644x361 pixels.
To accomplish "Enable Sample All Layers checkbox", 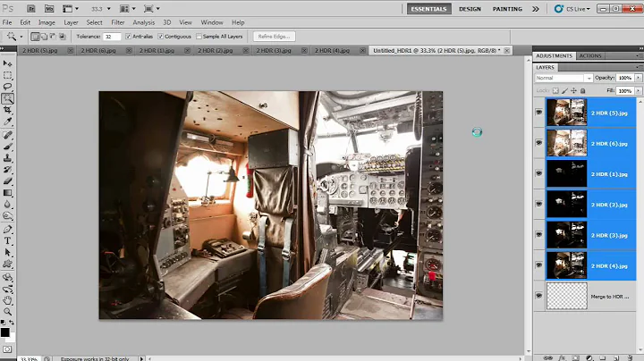I will [x=199, y=37].
